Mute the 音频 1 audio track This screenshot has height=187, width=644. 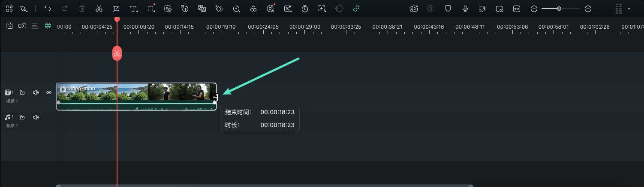tap(36, 117)
